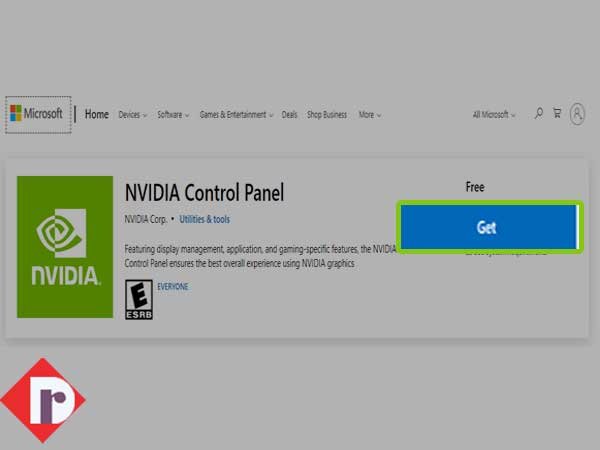Click the Microsoft logo

[x=37, y=114]
